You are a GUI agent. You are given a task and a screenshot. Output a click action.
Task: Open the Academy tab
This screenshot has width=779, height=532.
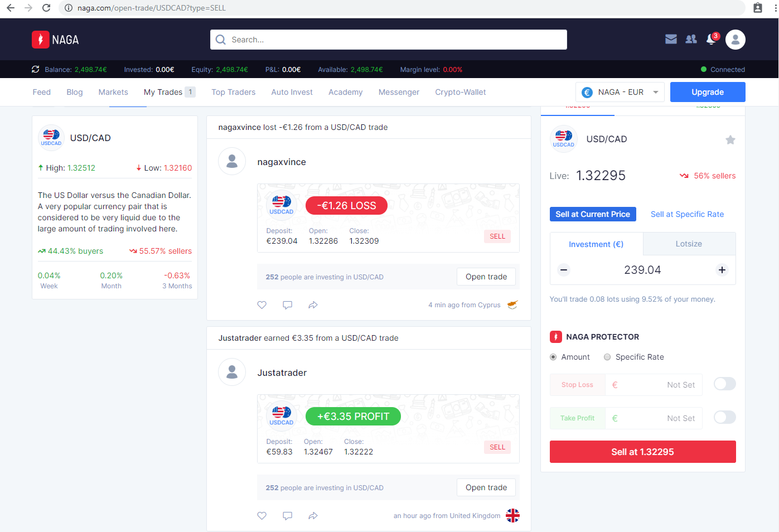pos(346,92)
